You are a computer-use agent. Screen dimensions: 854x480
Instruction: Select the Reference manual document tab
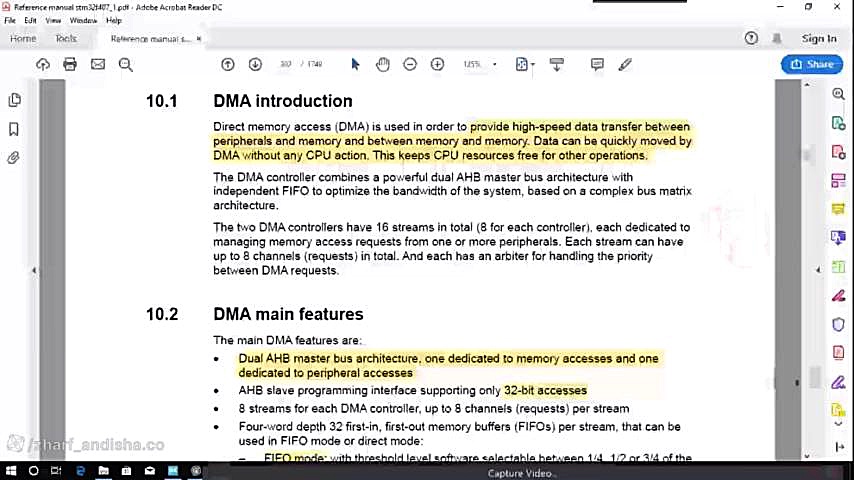(150, 39)
